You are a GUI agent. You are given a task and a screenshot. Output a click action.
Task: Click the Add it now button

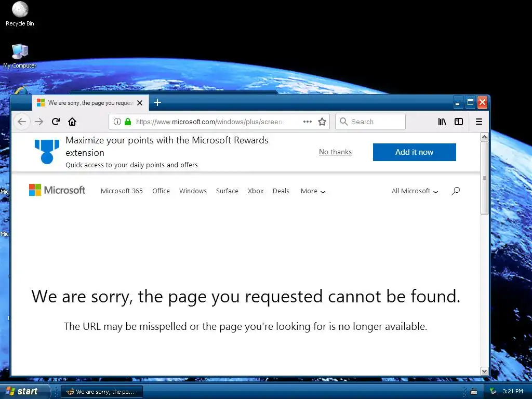pos(414,152)
